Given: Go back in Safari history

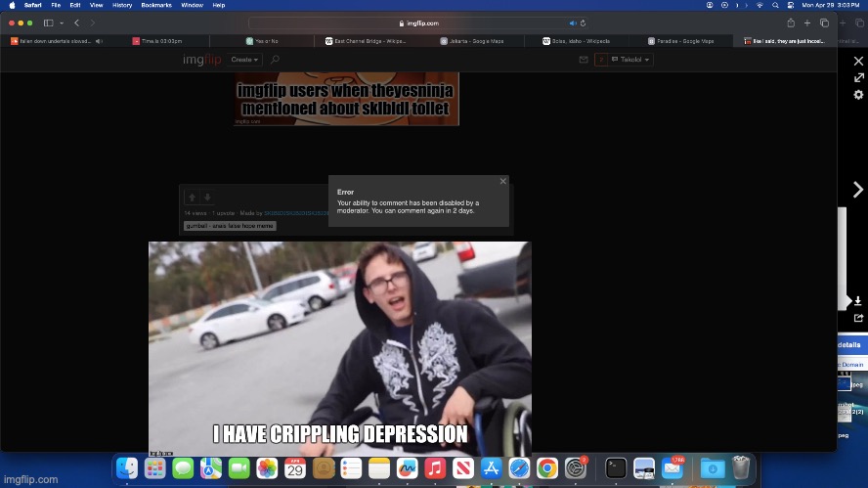Looking at the screenshot, I should coord(77,23).
